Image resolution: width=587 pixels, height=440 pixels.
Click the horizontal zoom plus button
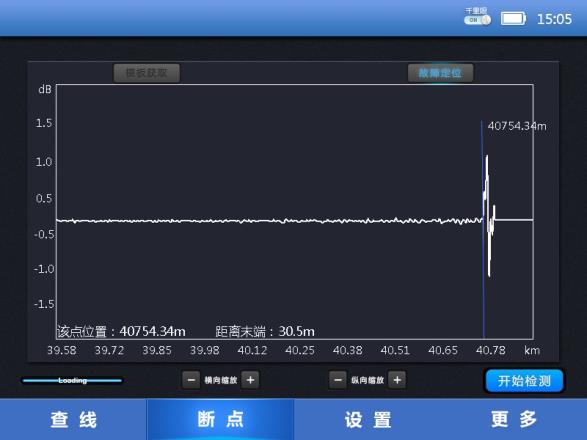coord(250,380)
